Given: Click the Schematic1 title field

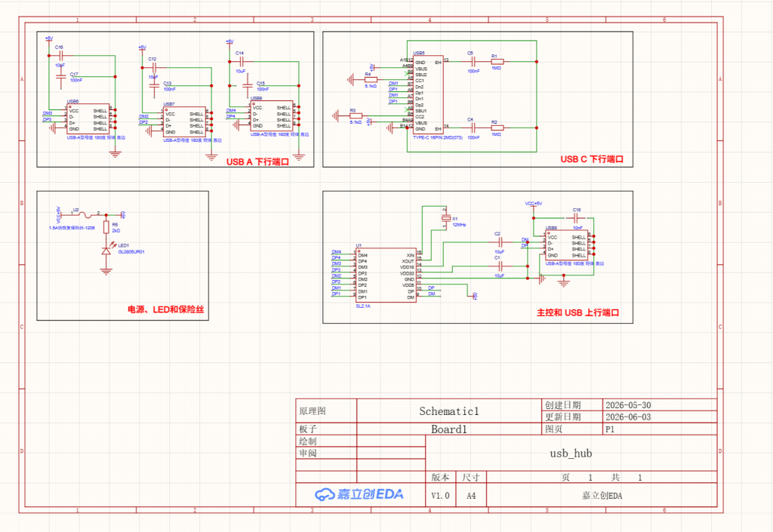Looking at the screenshot, I should (x=449, y=411).
